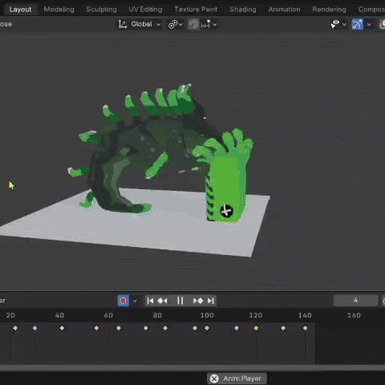This screenshot has width=385, height=385.
Task: Jump to next keyframe
Action: pos(198,301)
